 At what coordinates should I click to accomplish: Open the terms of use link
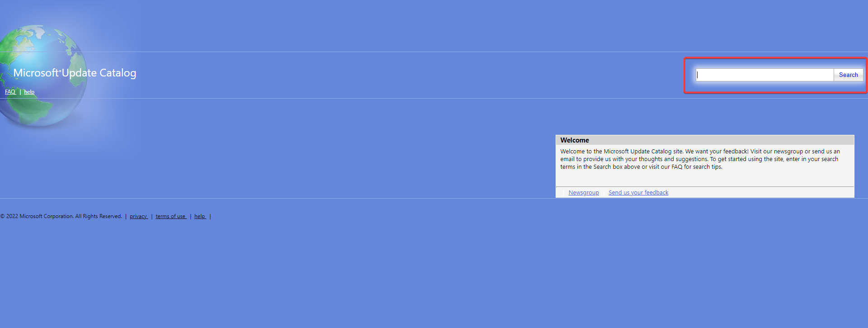coord(171,216)
